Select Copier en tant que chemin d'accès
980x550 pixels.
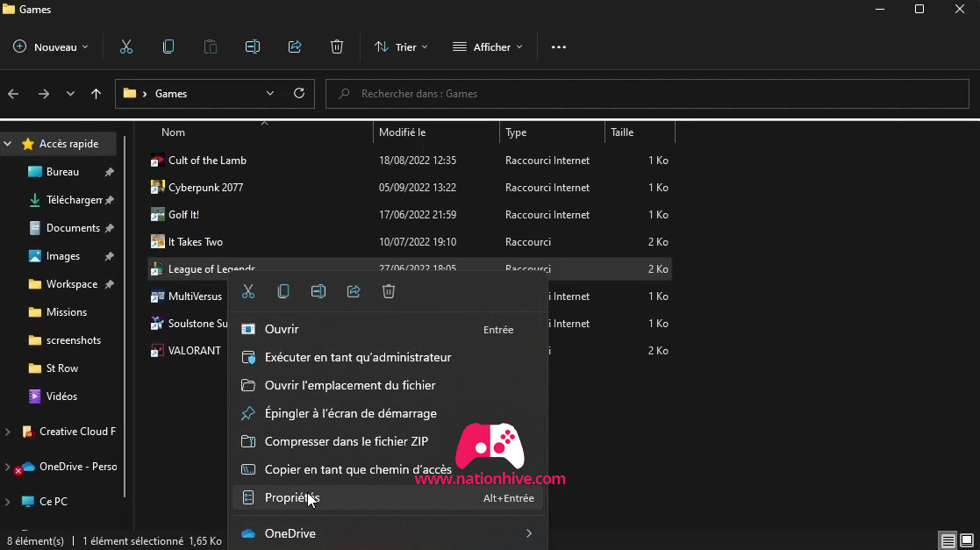pyautogui.click(x=388, y=469)
